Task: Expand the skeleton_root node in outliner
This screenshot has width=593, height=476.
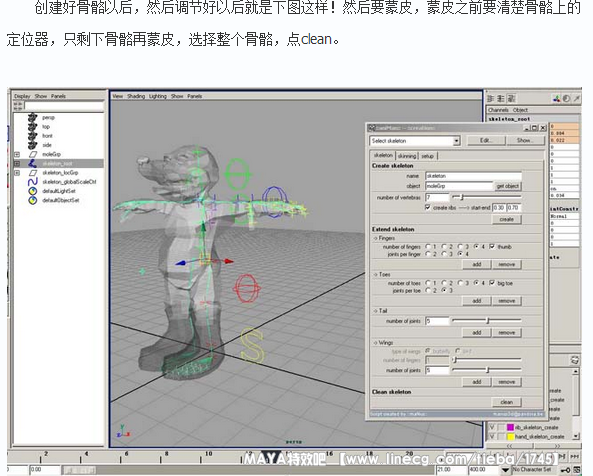Action: pos(17,163)
